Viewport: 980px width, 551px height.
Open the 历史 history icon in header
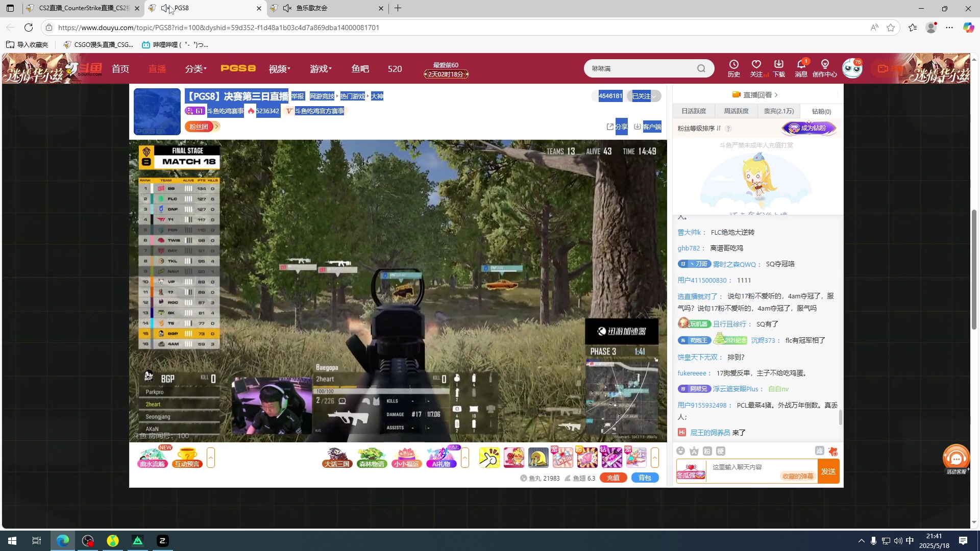733,68
